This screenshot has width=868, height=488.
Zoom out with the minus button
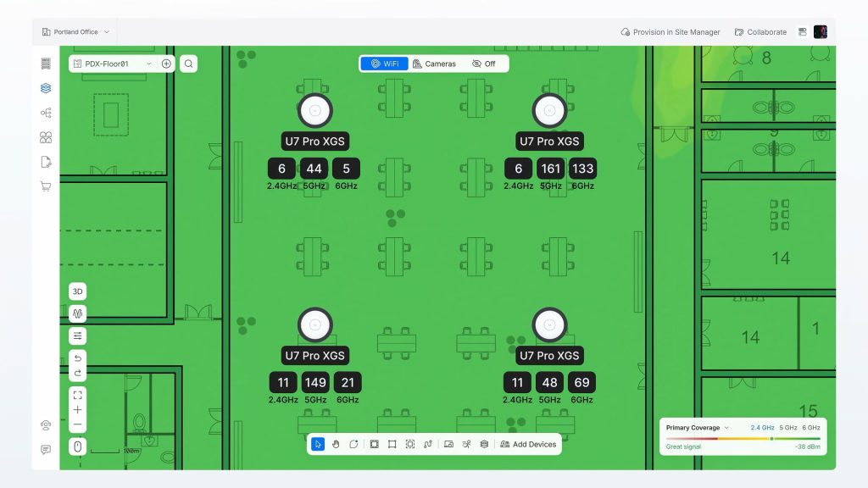(x=77, y=425)
